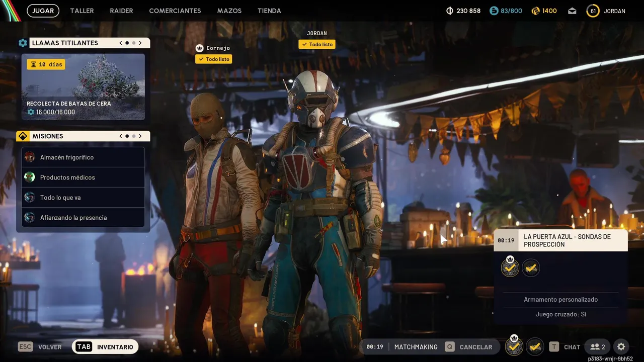Open the Productos médicos mission

(83, 177)
